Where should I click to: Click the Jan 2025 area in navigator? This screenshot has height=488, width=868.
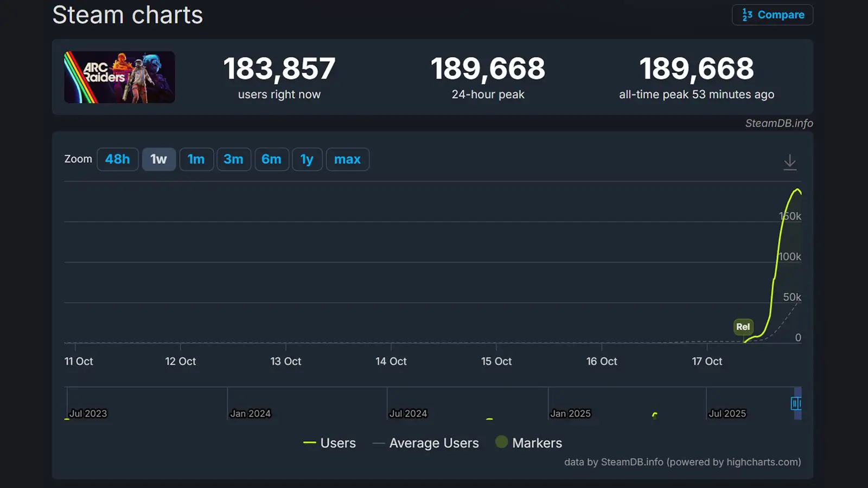pos(570,413)
